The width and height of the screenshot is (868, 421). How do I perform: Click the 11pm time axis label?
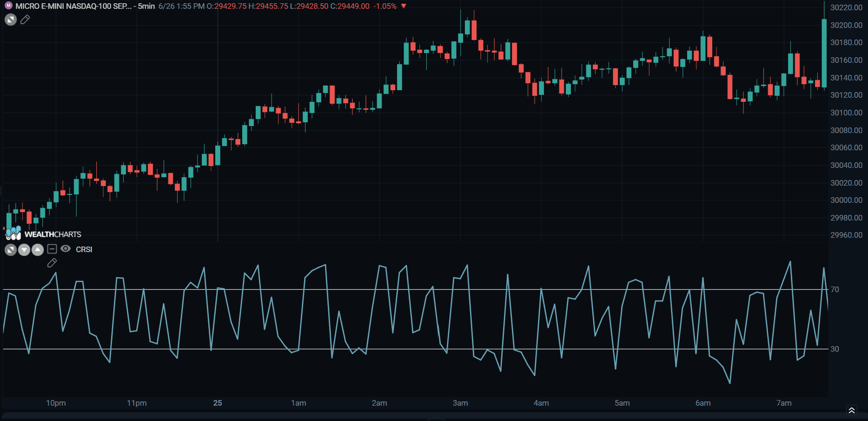pos(137,403)
